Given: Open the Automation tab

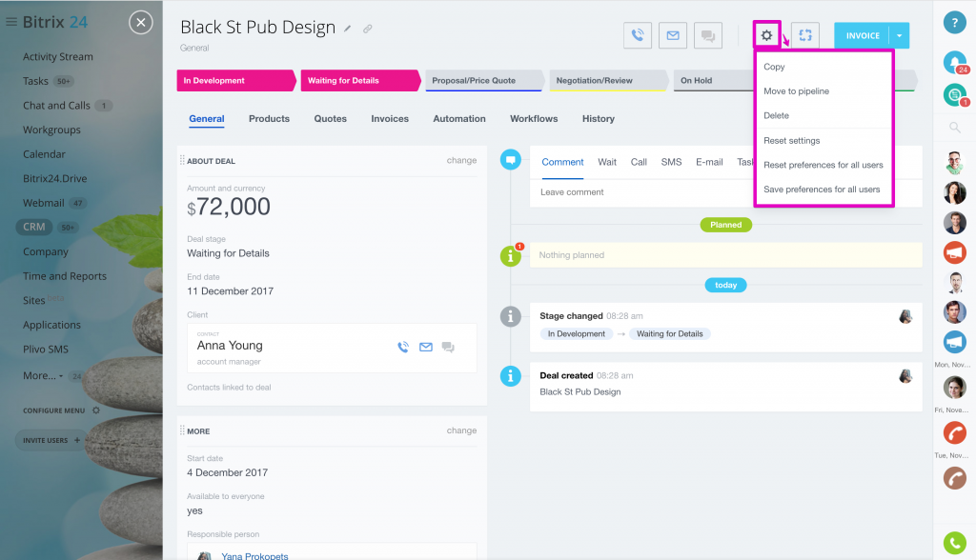Looking at the screenshot, I should (459, 118).
